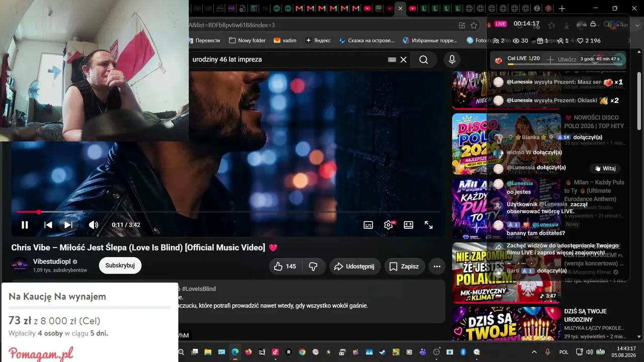Expand the live stats row chevron
The width and height of the screenshot is (644, 362).
[x=628, y=41]
